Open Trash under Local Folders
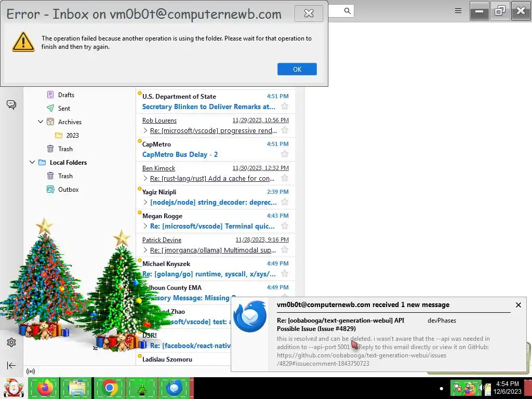 click(x=65, y=176)
